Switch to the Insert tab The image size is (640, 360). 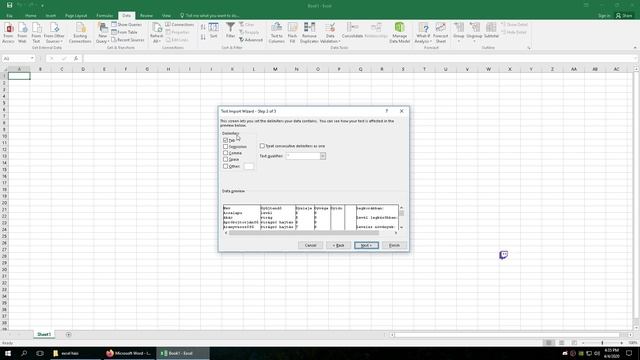coord(51,16)
